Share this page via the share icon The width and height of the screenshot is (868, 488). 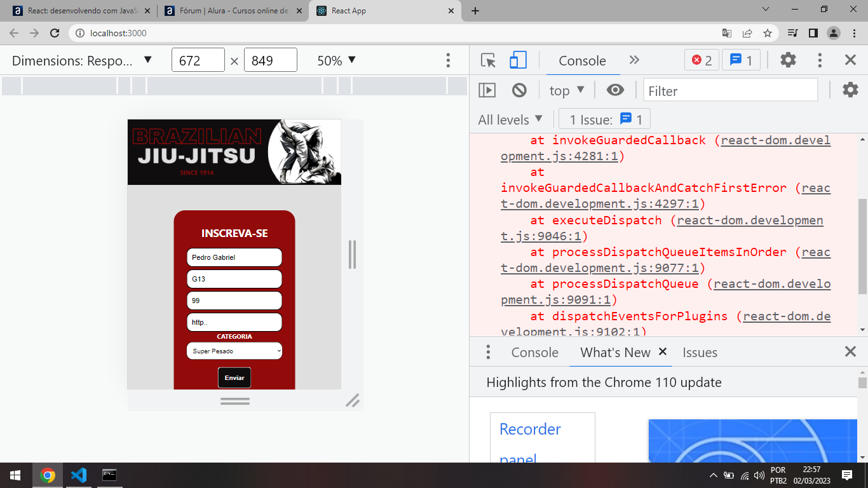coord(747,33)
